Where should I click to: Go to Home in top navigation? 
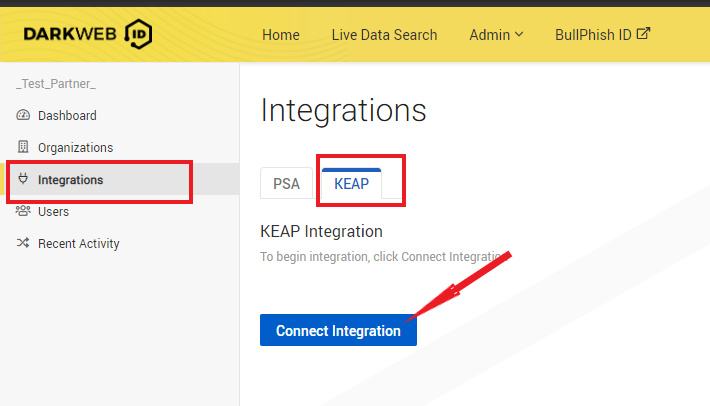coord(281,35)
